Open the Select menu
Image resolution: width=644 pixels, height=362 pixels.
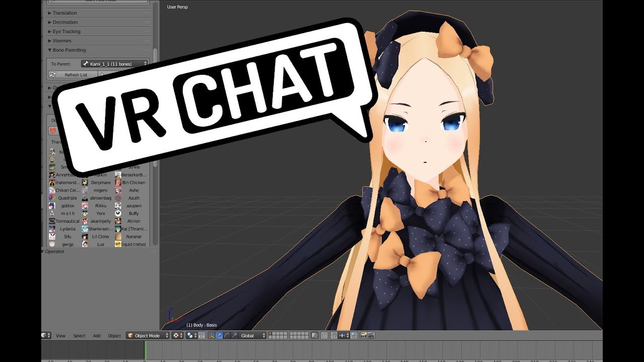click(79, 336)
